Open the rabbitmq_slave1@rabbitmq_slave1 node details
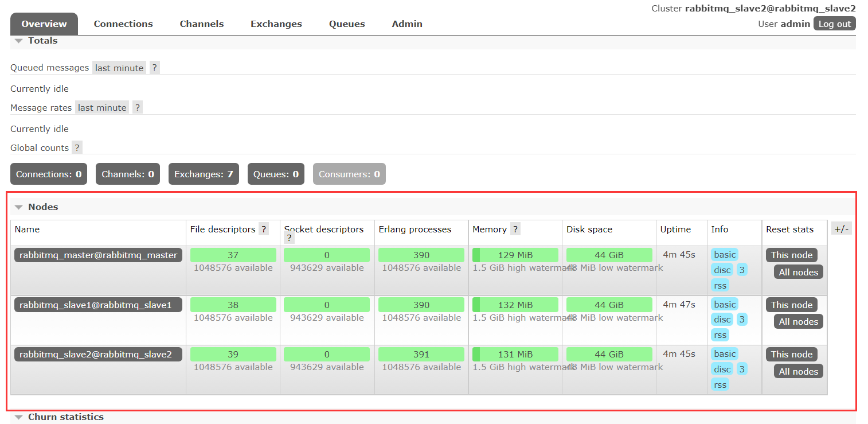868x424 pixels. coord(98,305)
